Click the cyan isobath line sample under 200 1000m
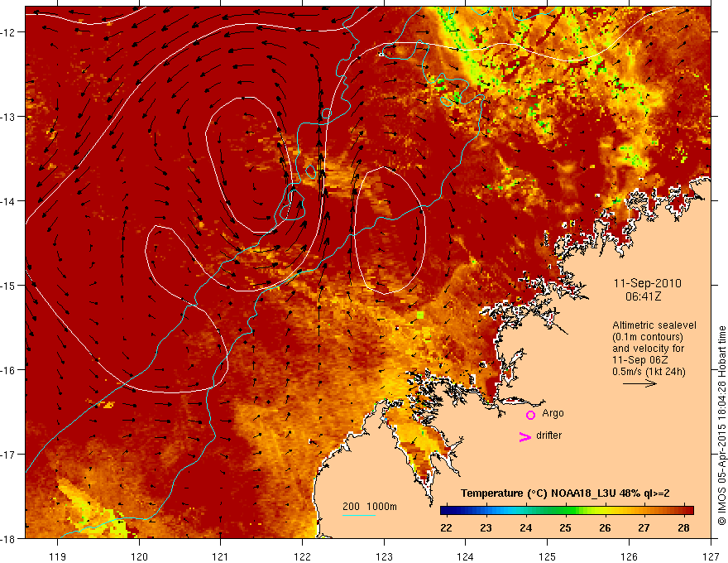Viewport: 728px width, 563px height. tap(359, 515)
